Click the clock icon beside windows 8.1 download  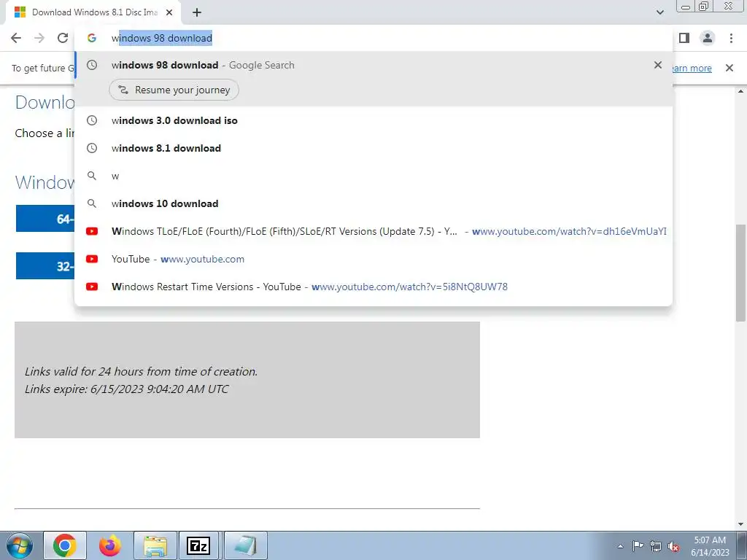click(x=92, y=148)
